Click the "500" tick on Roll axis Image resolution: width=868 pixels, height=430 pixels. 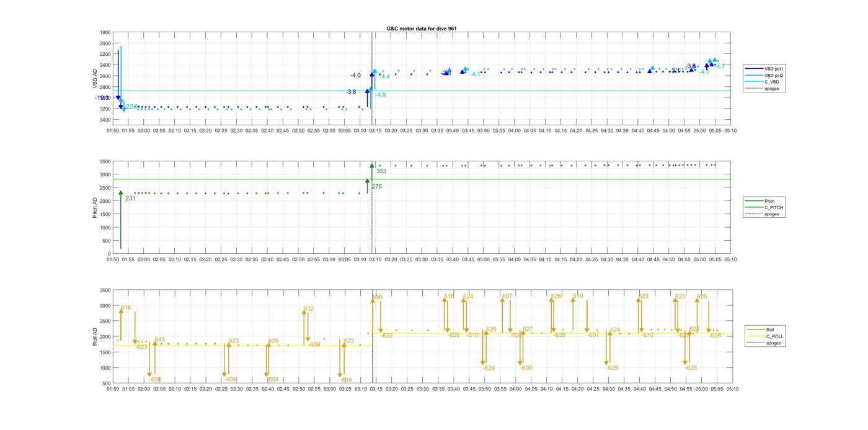click(x=107, y=383)
